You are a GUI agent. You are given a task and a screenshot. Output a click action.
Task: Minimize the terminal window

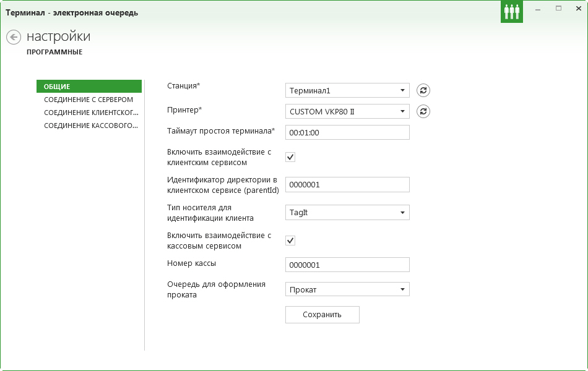[538, 9]
